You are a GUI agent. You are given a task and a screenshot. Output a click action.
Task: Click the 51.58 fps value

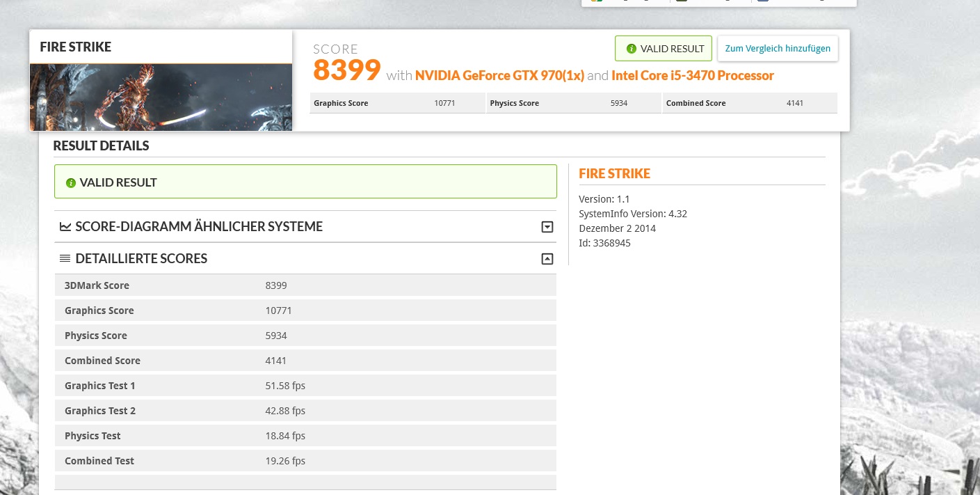285,386
